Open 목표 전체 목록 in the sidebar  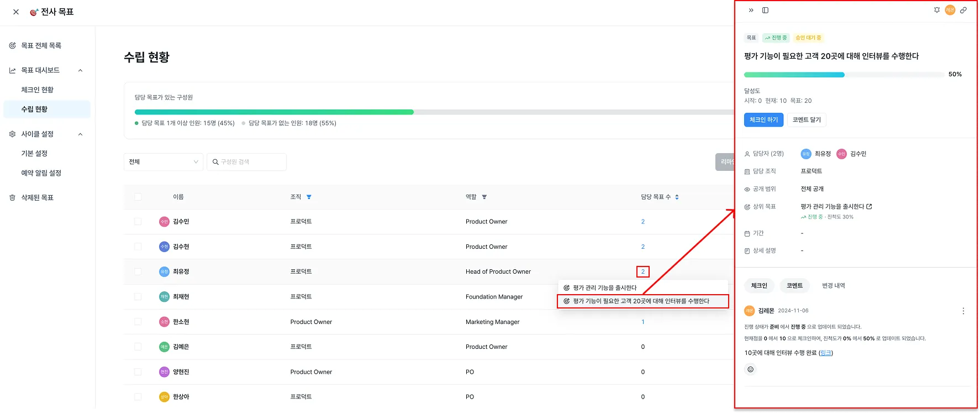click(x=41, y=45)
